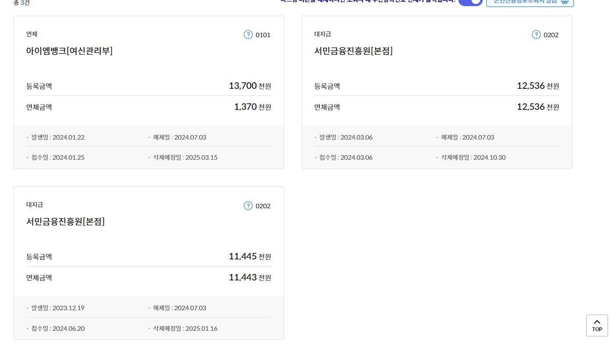Select the 발생일 2023.12.19 entry

(x=58, y=308)
